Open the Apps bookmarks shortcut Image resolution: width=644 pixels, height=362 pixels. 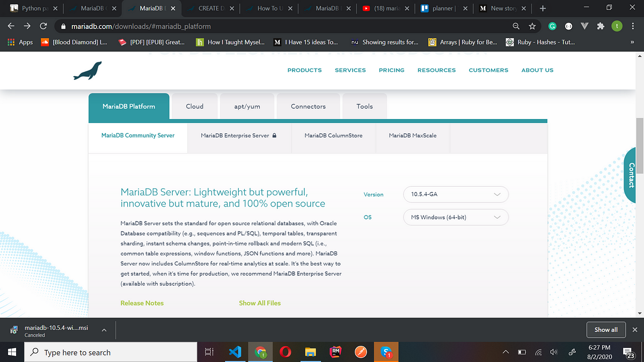[x=20, y=42]
